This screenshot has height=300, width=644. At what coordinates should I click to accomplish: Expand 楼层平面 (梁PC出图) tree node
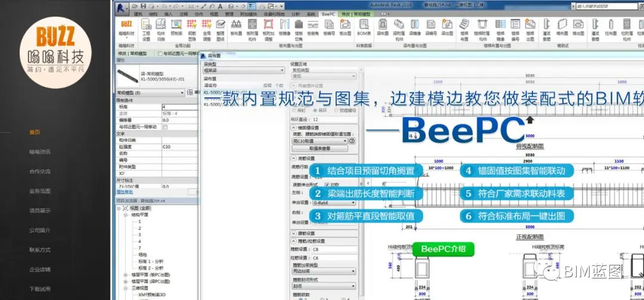(125, 282)
